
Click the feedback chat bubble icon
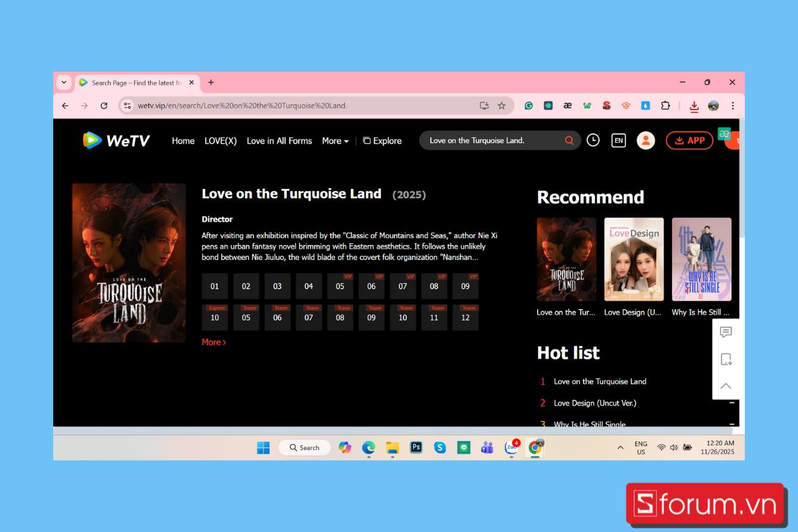[726, 332]
